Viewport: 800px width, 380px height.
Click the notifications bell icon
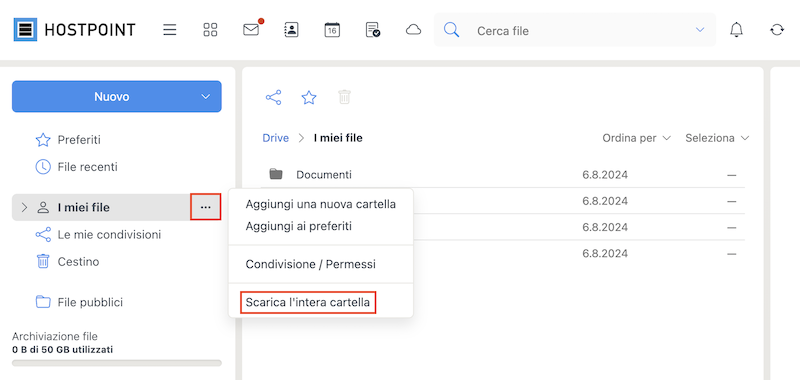(736, 30)
